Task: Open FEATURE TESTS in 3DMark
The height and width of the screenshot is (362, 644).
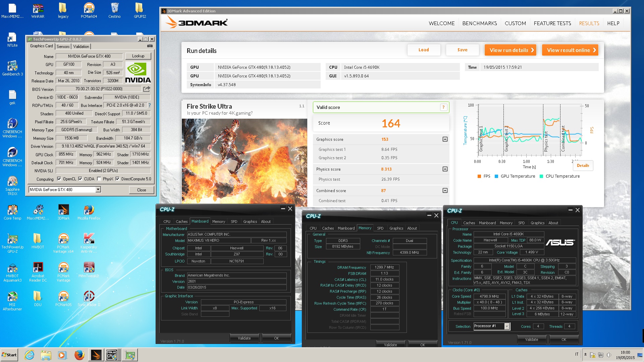Action: 552,23
